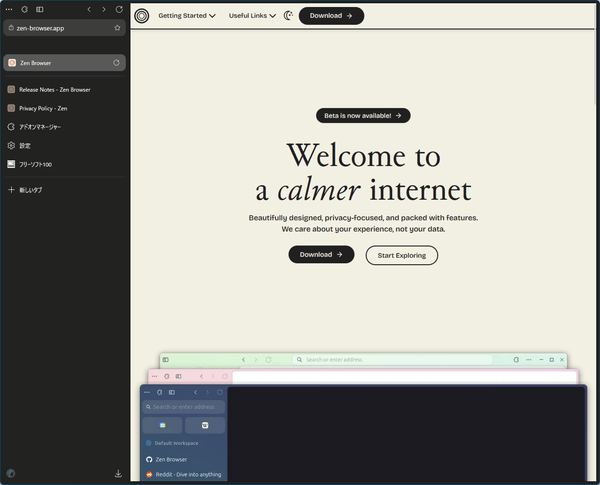The image size is (600, 485).
Task: Expand the Getting Started dropdown
Action: tap(187, 16)
